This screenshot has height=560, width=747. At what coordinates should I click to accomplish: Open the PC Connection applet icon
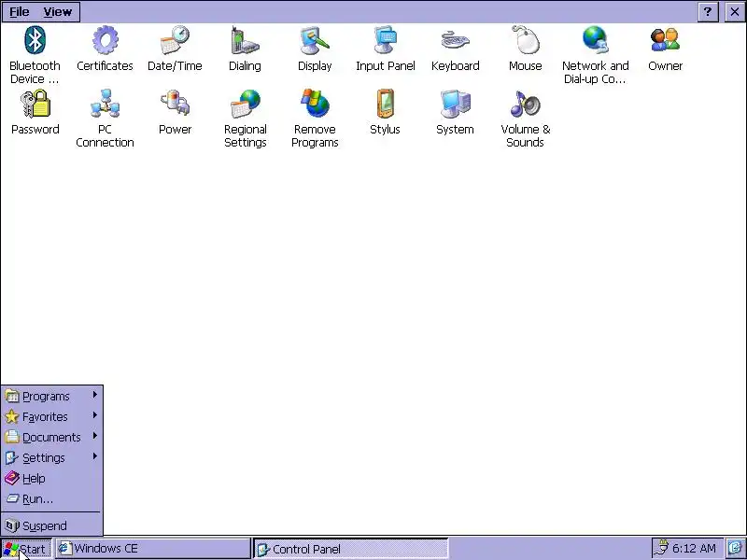click(105, 104)
